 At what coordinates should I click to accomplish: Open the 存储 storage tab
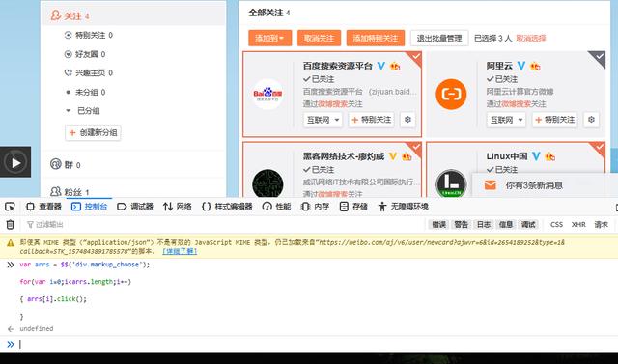tap(353, 207)
